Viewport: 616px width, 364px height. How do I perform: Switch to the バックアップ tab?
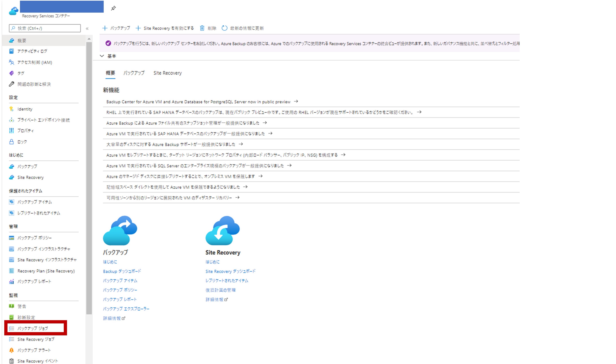[x=134, y=73]
